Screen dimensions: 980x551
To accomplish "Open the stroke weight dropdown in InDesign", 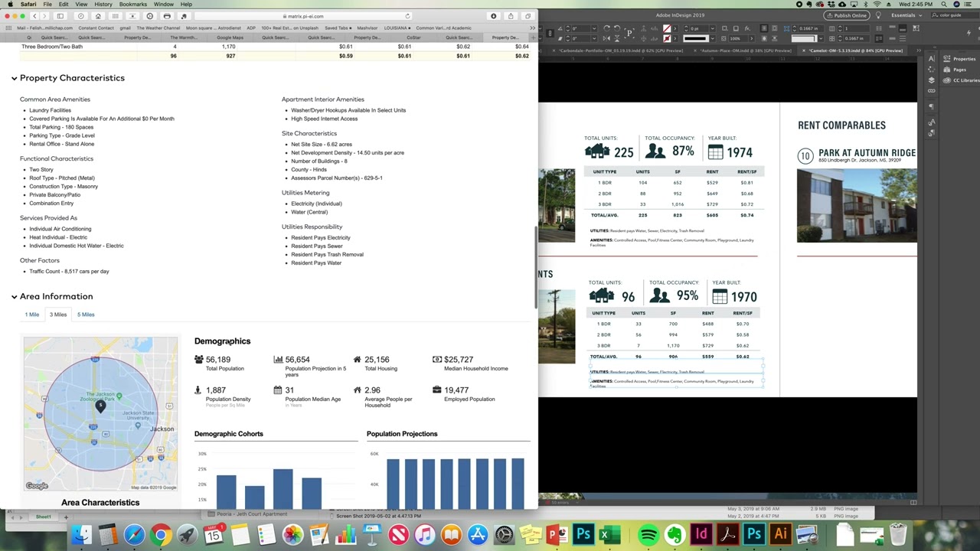I will (x=714, y=28).
